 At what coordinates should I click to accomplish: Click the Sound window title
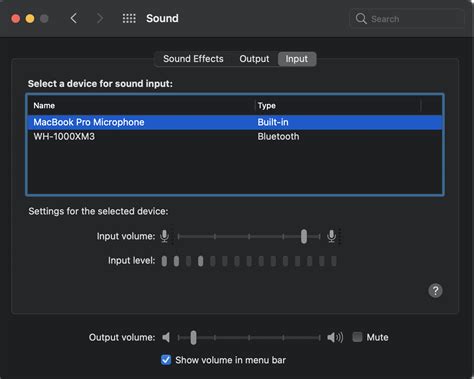pos(162,18)
